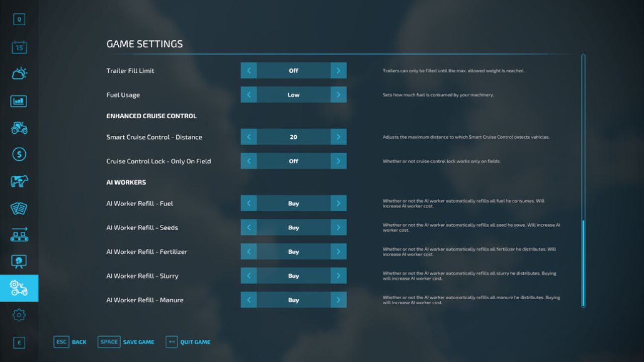Change Fuel Usage to next option

point(338,95)
